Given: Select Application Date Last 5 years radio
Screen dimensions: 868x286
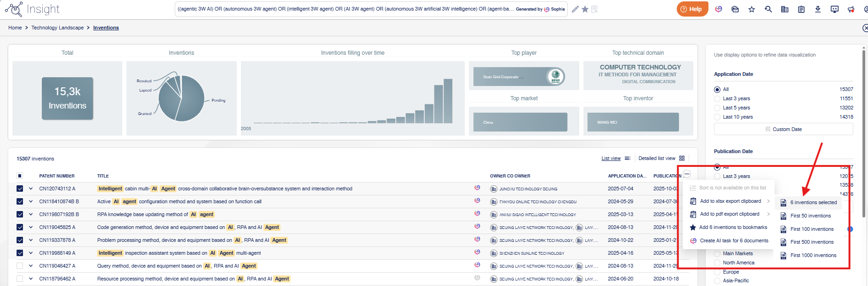Looking at the screenshot, I should coord(717,108).
